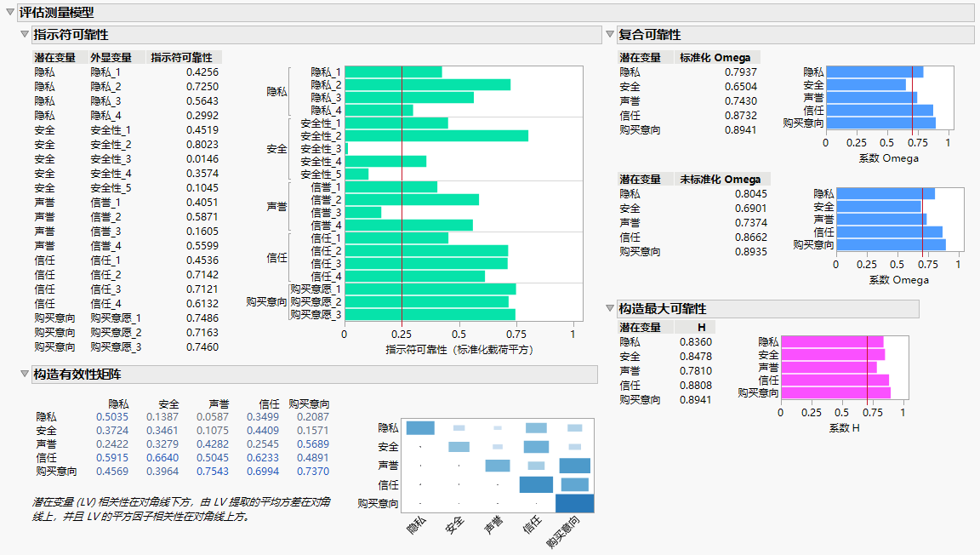Select H value 0.7810 for 声誉
The width and height of the screenshot is (980, 555).
coord(696,371)
